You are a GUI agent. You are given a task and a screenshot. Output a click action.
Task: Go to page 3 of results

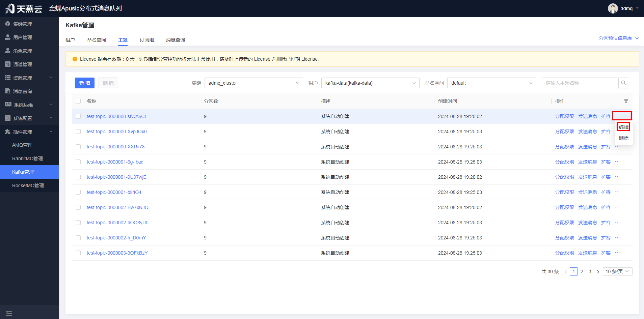coord(590,271)
